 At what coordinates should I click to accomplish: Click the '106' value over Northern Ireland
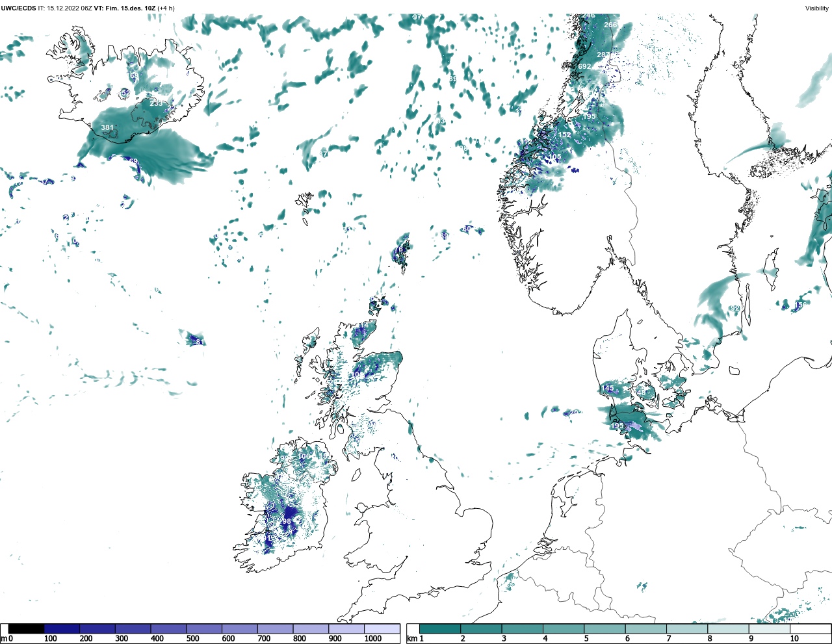(x=304, y=456)
